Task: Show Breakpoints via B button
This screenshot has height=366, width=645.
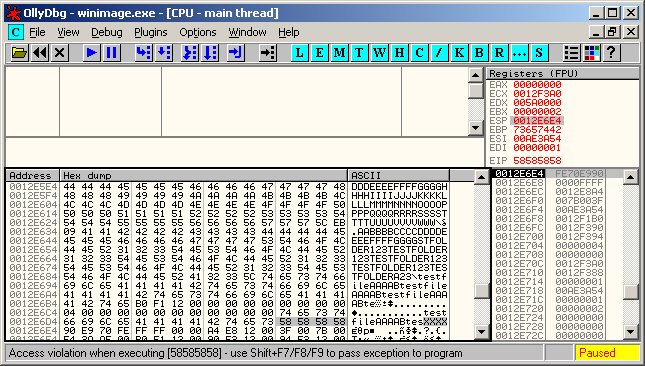Action: pyautogui.click(x=479, y=53)
